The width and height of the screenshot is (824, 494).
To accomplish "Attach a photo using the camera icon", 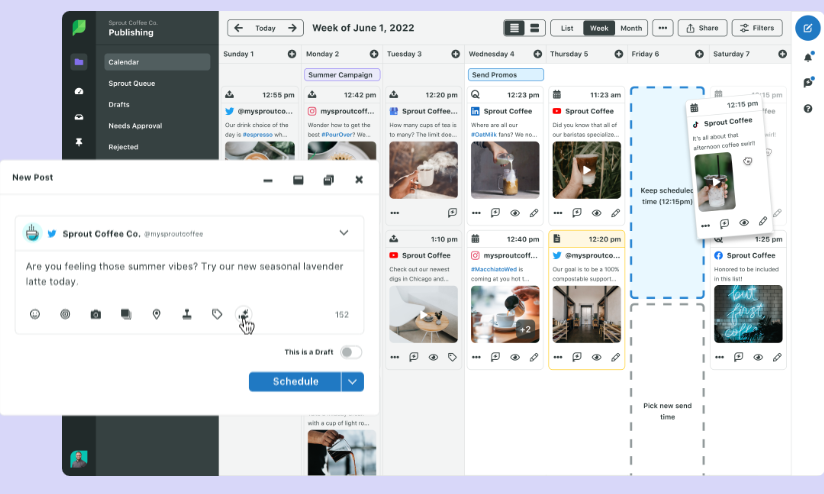I will (x=96, y=314).
